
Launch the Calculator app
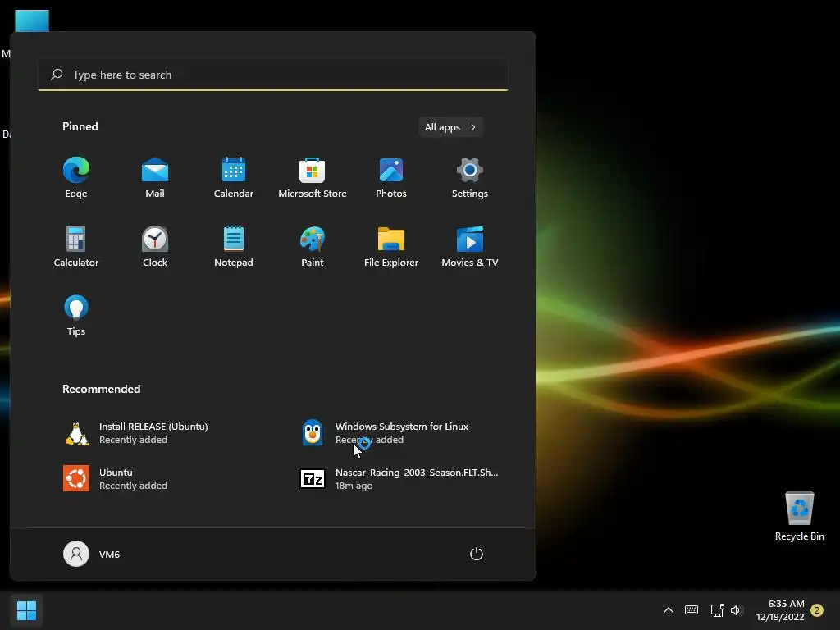[76, 246]
